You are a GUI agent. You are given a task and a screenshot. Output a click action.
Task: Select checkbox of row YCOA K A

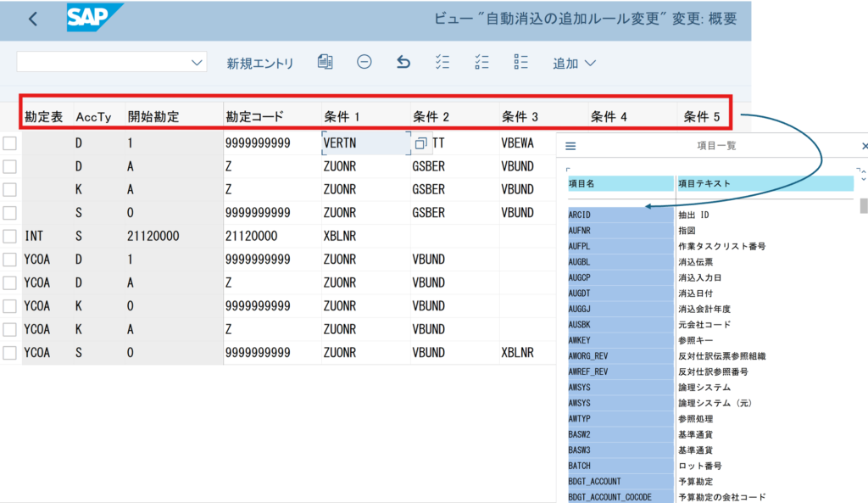tap(9, 330)
